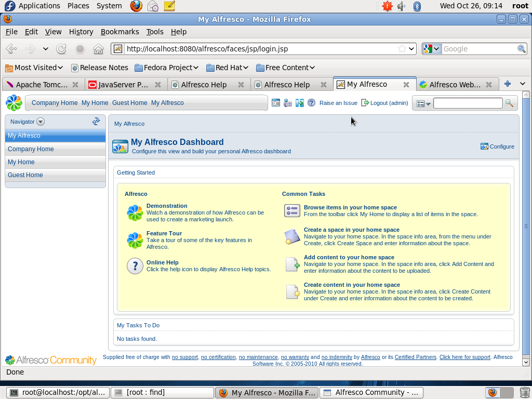
Task: Click Company Home in the top breadcrumb bar
Action: coord(55,103)
